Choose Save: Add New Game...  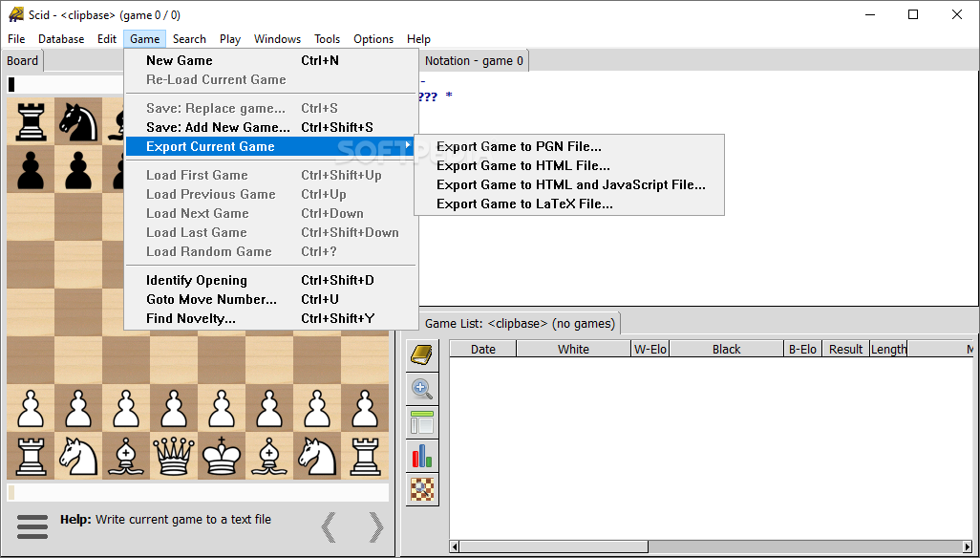271,127
